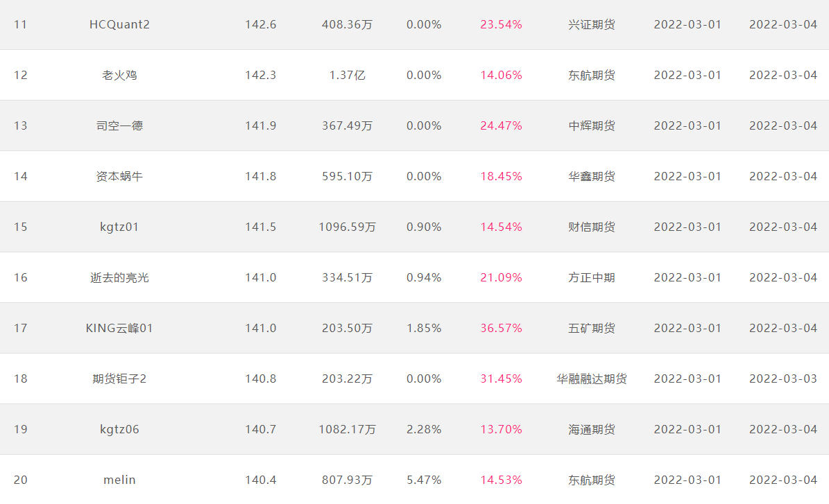Select the 司空一德 trader name
The height and width of the screenshot is (504, 829).
click(x=119, y=125)
